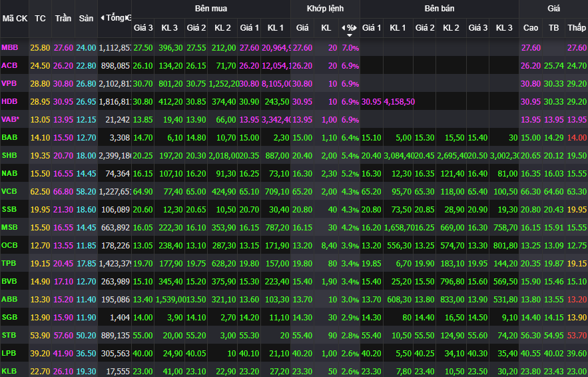Click right arrow next to % column header
This screenshot has width=588, height=377.
click(x=356, y=28)
